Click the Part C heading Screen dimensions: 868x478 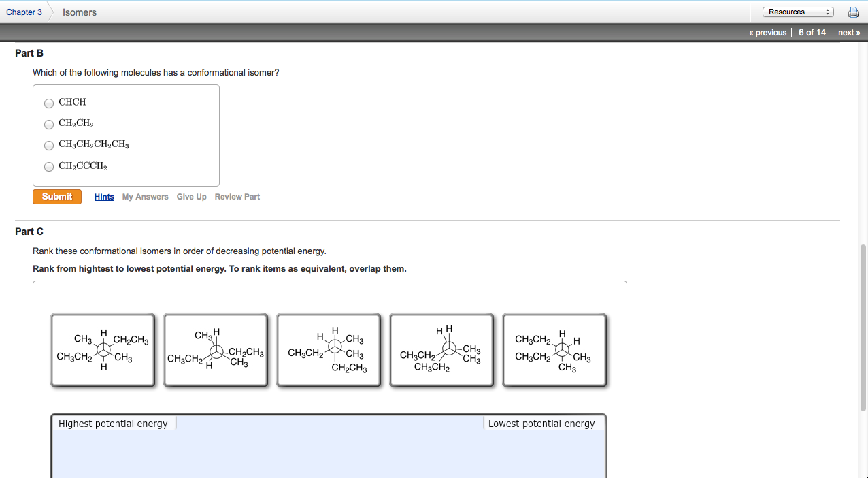pos(29,232)
